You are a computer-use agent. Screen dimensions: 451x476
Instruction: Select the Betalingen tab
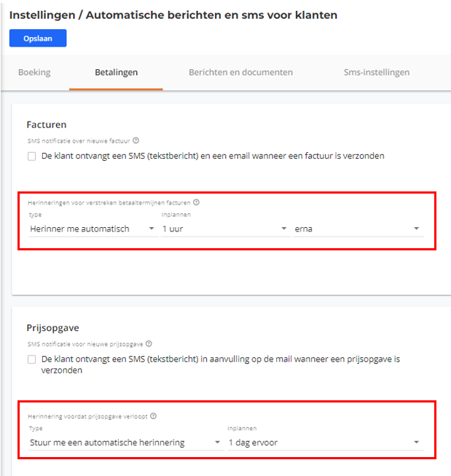click(116, 72)
